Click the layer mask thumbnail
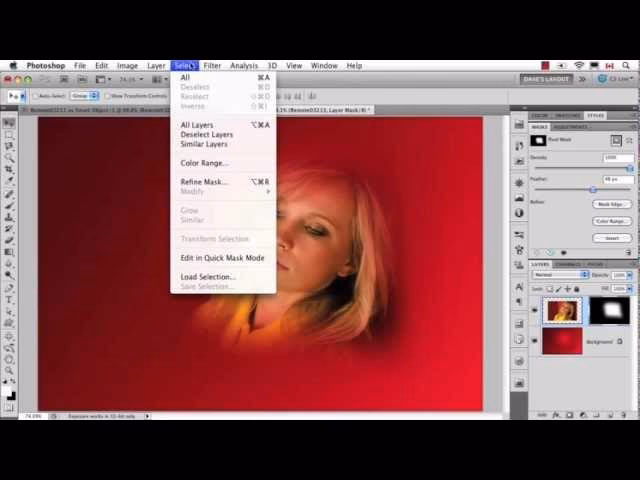The height and width of the screenshot is (480, 640). (x=609, y=311)
